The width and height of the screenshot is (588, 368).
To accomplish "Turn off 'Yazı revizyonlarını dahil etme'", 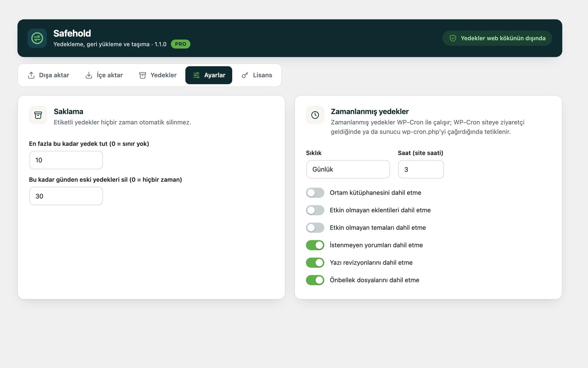I will coord(315,263).
